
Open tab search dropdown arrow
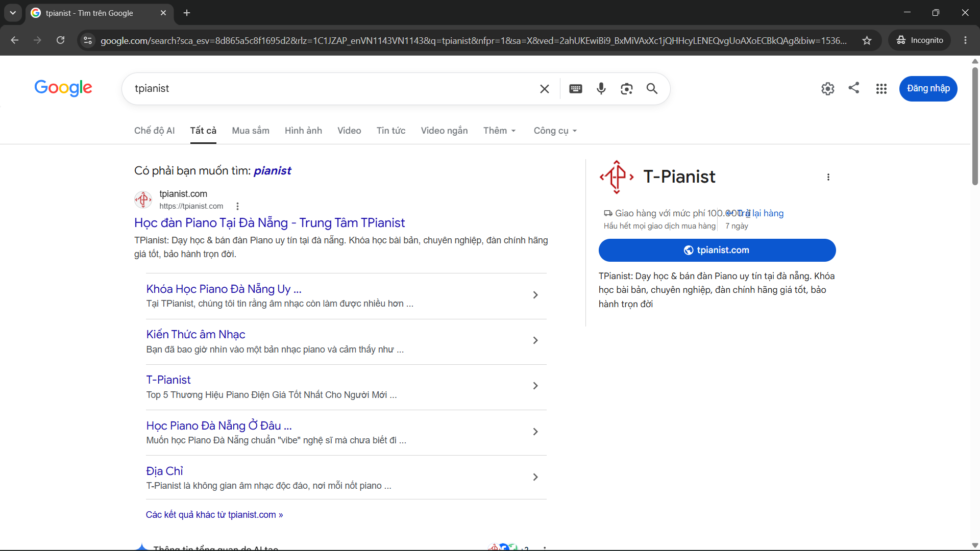[x=13, y=13]
